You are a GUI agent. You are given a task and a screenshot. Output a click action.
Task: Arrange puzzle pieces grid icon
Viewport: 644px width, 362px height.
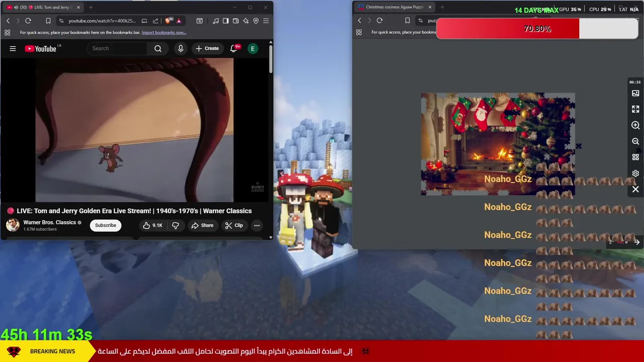(x=635, y=157)
